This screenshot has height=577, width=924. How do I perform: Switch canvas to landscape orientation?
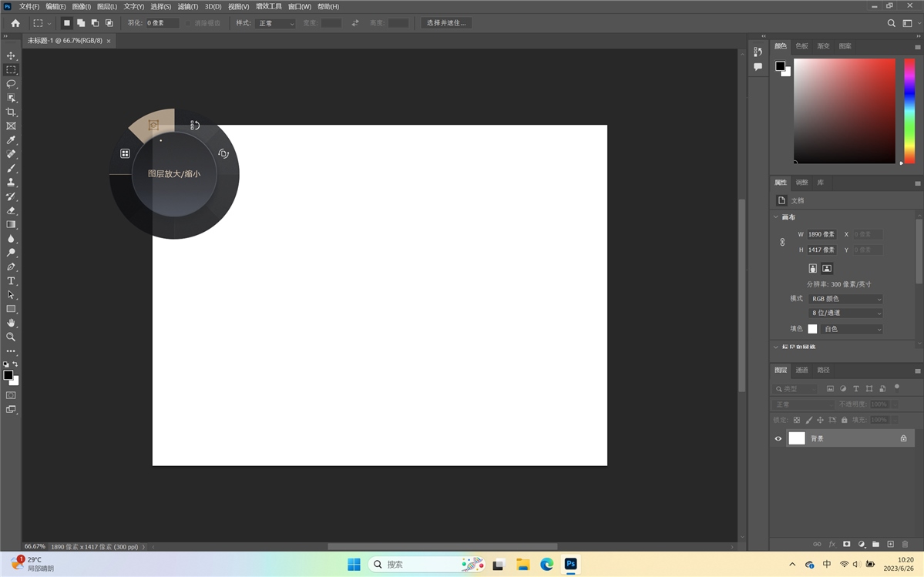pyautogui.click(x=827, y=268)
